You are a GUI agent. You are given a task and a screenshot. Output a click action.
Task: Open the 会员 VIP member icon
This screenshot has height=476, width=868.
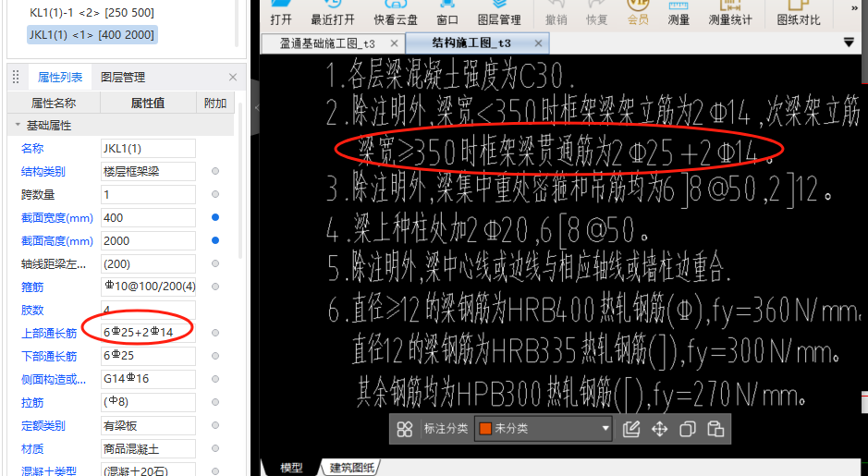[638, 13]
